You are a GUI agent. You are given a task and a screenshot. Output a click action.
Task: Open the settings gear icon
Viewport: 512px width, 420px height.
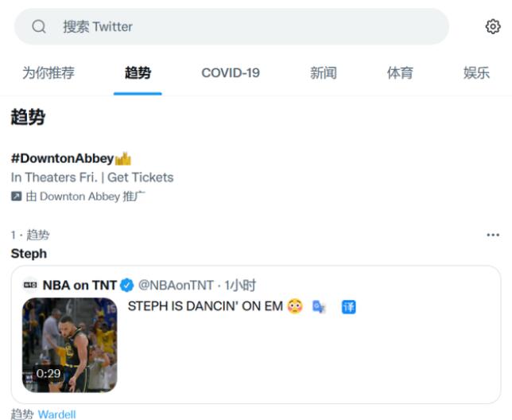[x=493, y=27]
